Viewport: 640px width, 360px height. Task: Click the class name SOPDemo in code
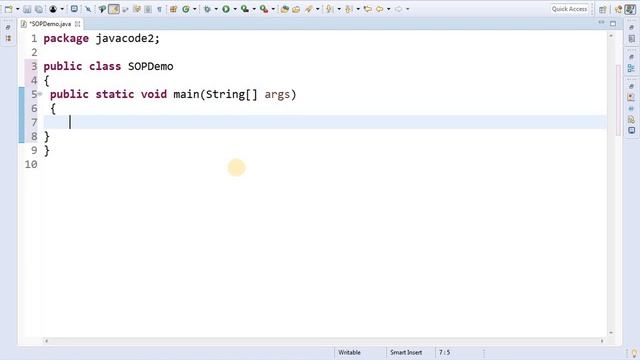[x=151, y=66]
